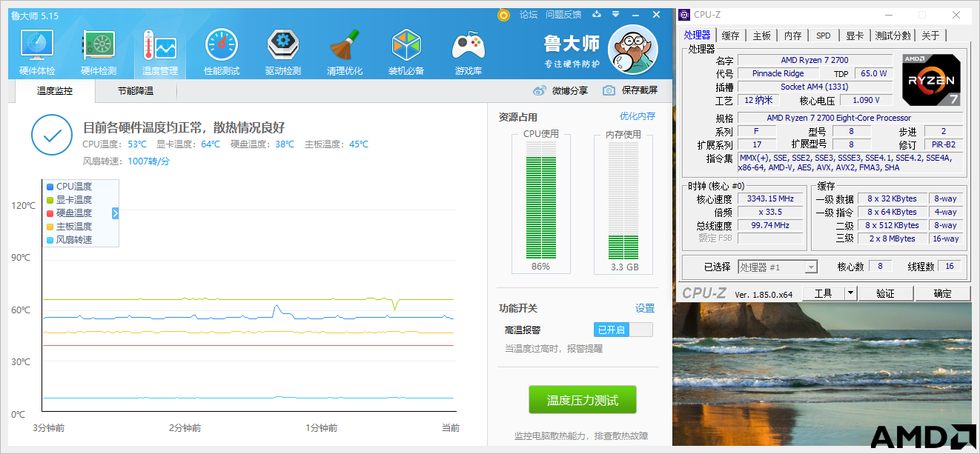The width and height of the screenshot is (980, 454).
Task: Open the 清理优化 cleanup broom module
Action: pyautogui.click(x=345, y=53)
